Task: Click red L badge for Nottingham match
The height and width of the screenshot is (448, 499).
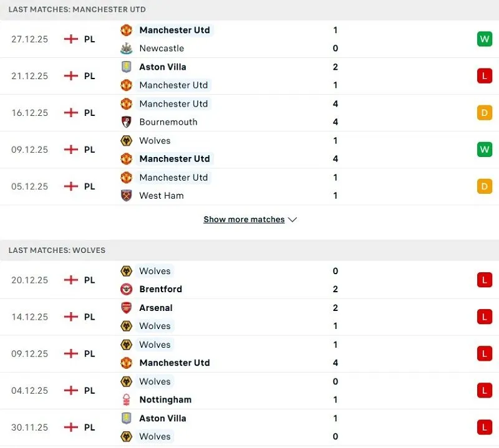Action: click(x=484, y=390)
